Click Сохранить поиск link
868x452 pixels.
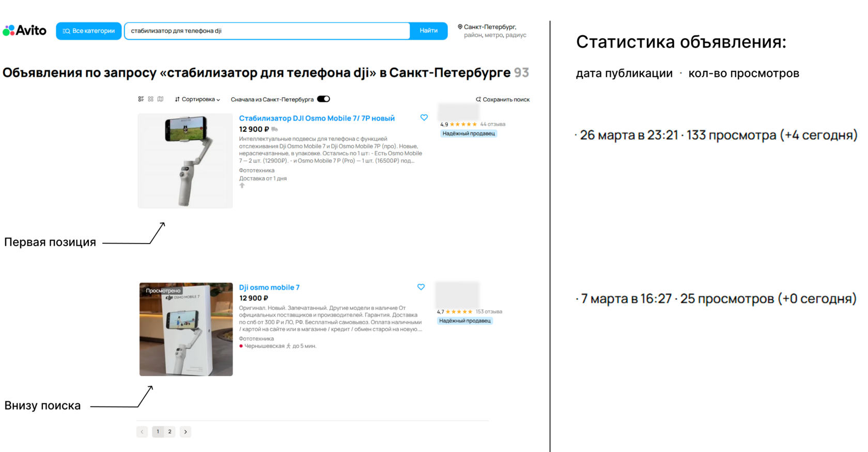pos(506,99)
